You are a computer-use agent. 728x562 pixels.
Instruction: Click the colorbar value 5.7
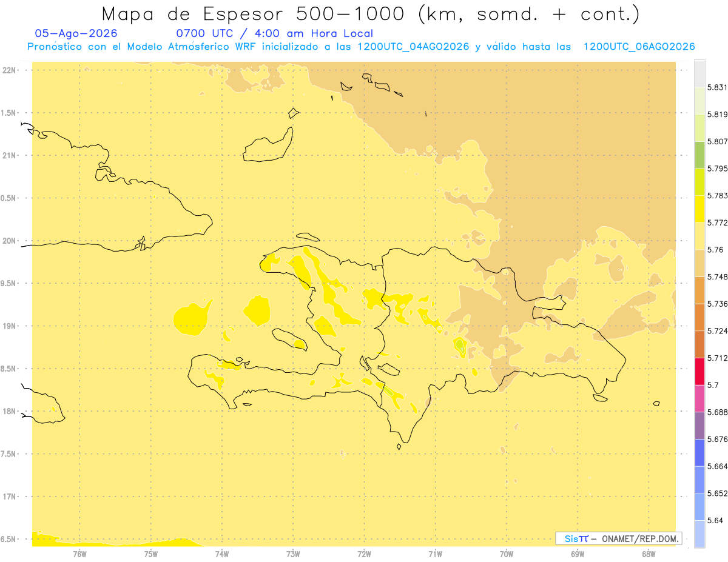(x=713, y=385)
